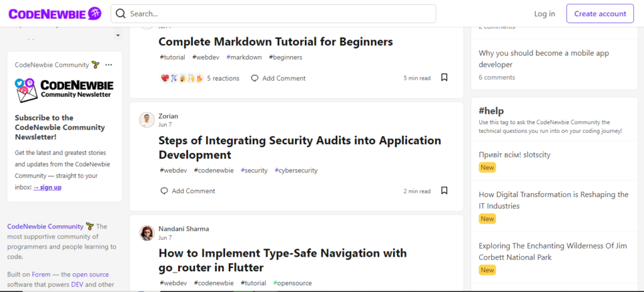Select the #webdev tag on Security Audits post
This screenshot has width=644, height=292.
click(174, 171)
